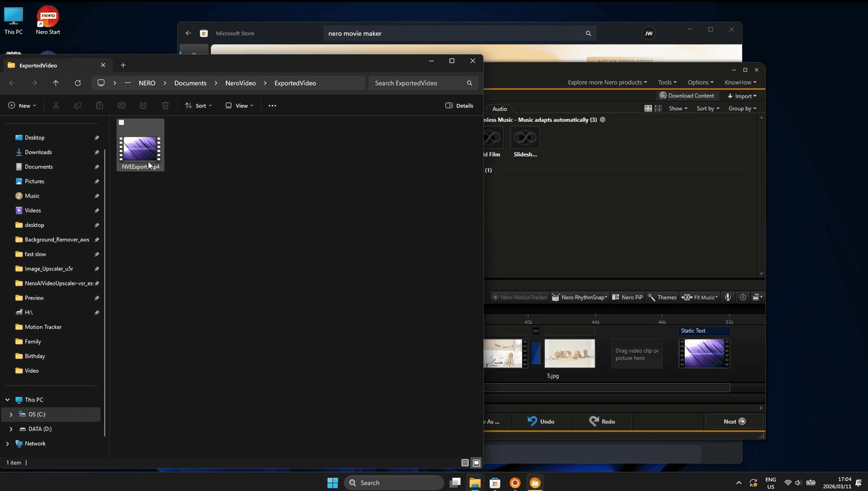Image resolution: width=868 pixels, height=491 pixels.
Task: Click the Download Content button
Action: pyautogui.click(x=687, y=96)
